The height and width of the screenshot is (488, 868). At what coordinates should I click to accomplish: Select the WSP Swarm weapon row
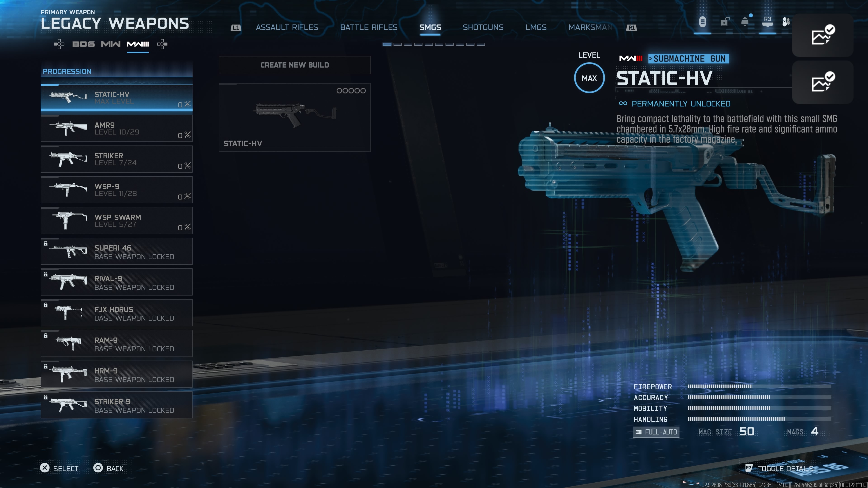point(117,221)
